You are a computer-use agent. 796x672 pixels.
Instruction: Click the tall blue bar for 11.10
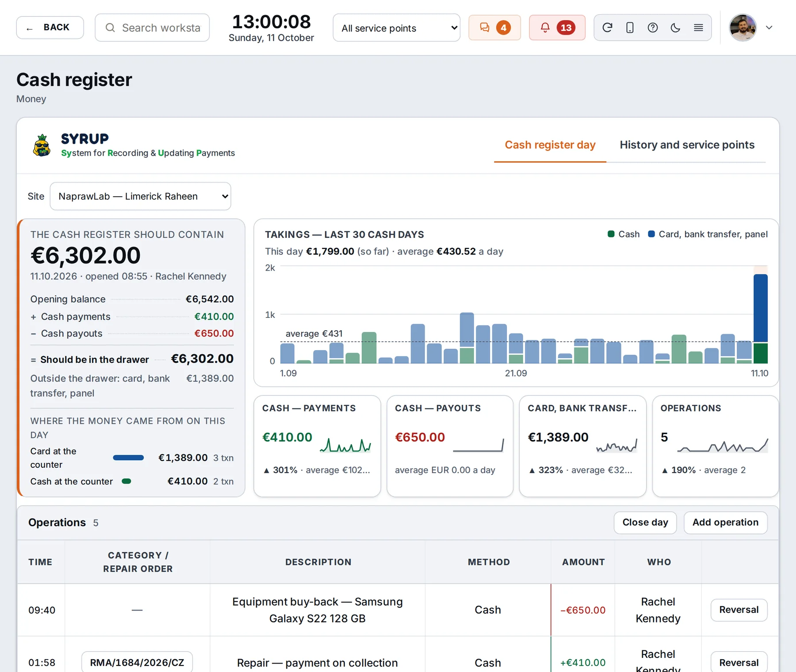(760, 308)
